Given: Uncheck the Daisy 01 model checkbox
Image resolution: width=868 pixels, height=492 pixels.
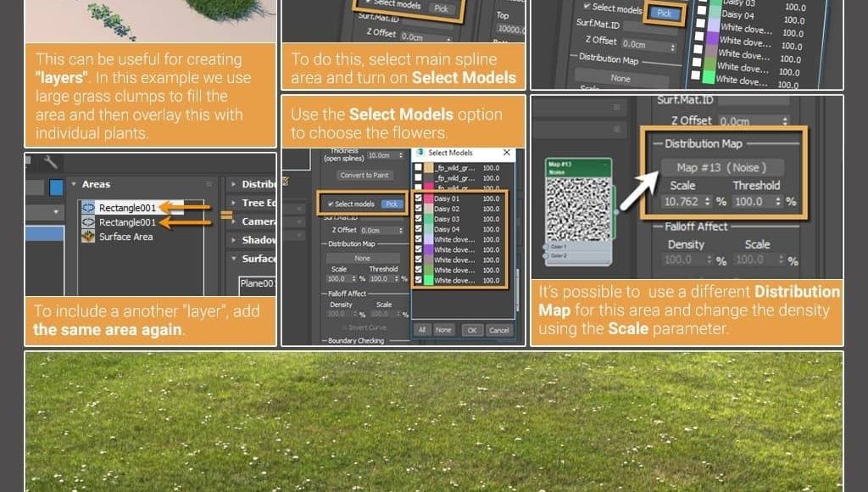Looking at the screenshot, I should (418, 198).
